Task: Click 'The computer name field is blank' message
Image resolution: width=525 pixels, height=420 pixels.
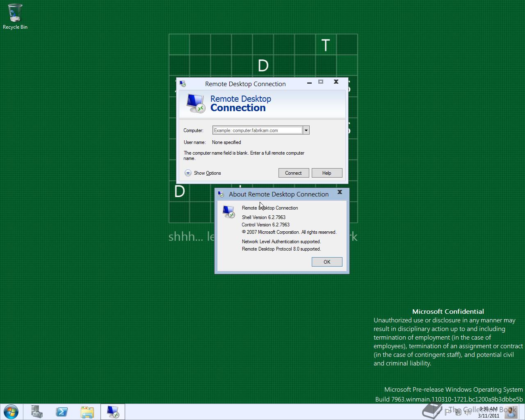Action: [x=244, y=155]
